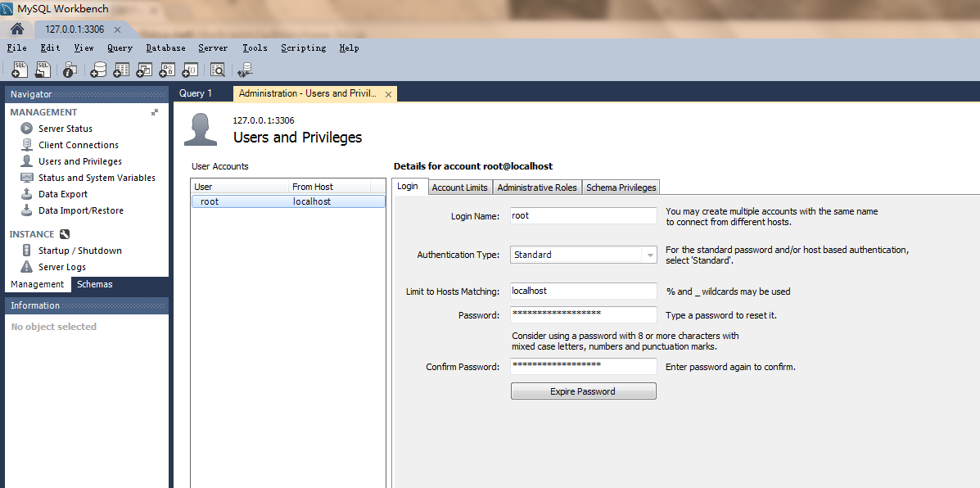
Task: Open the Query menu
Action: click(120, 47)
